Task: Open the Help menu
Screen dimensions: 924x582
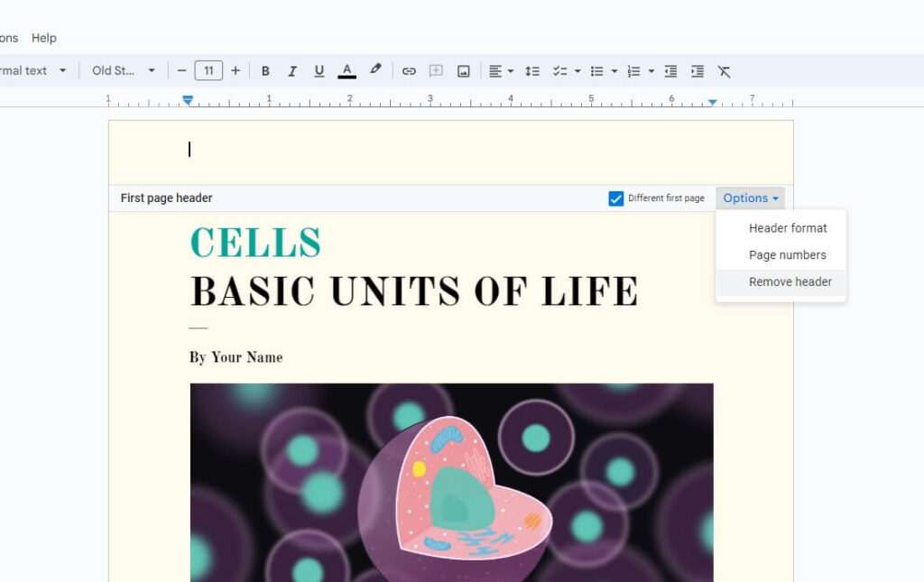Action: pos(43,38)
